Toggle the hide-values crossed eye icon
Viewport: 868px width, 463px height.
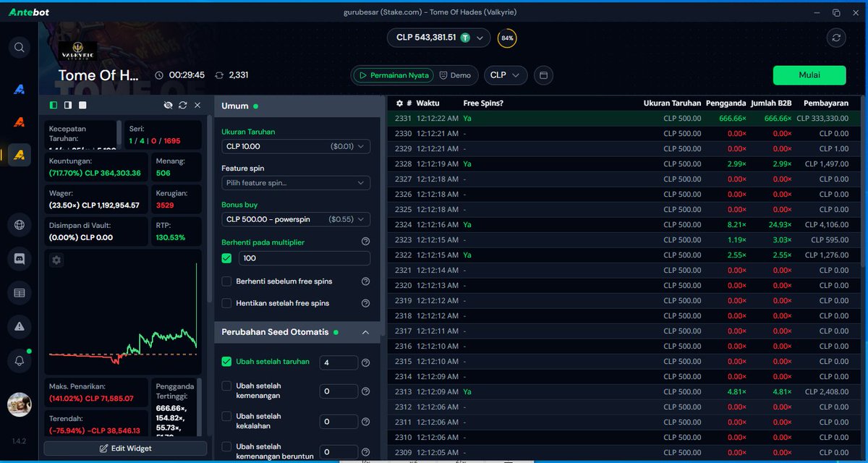coord(169,106)
